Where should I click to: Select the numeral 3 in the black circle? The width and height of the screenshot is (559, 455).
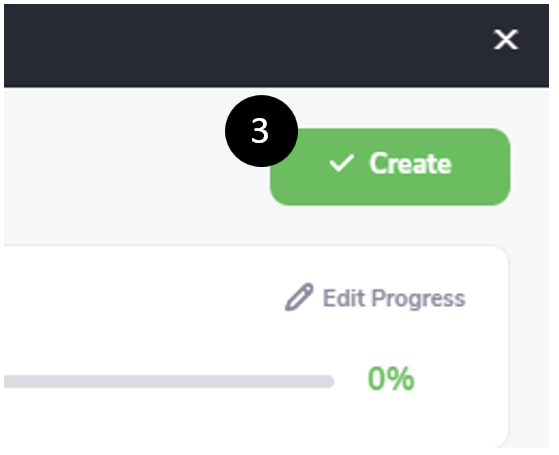[260, 131]
